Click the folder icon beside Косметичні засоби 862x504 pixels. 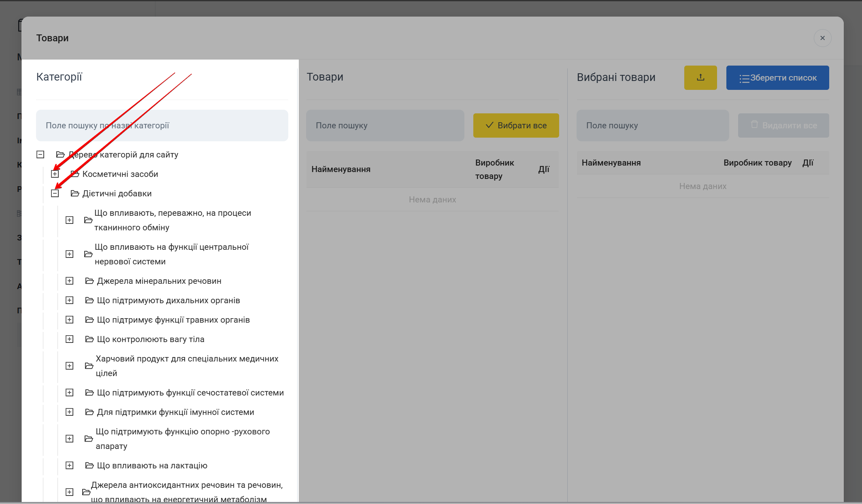74,174
